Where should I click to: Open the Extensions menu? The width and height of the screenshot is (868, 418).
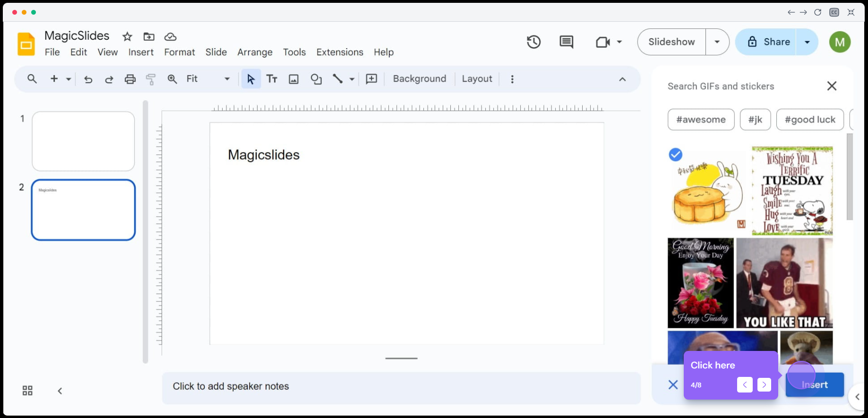click(x=340, y=52)
